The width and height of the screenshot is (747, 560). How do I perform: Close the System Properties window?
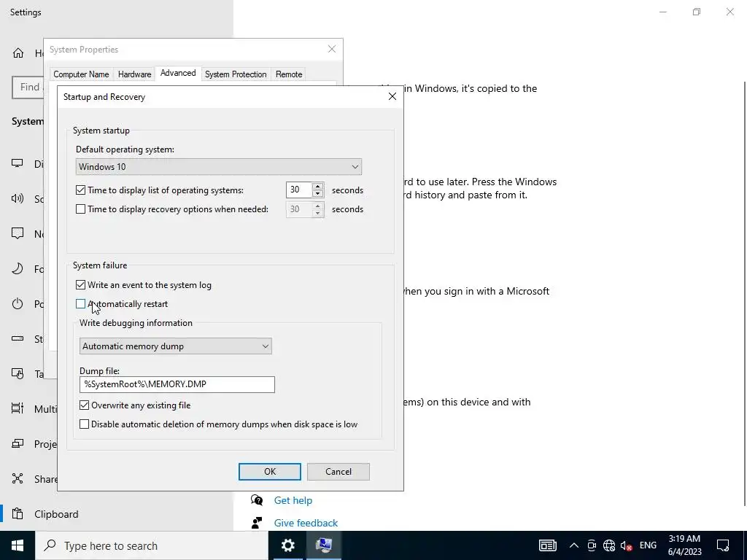coord(332,49)
